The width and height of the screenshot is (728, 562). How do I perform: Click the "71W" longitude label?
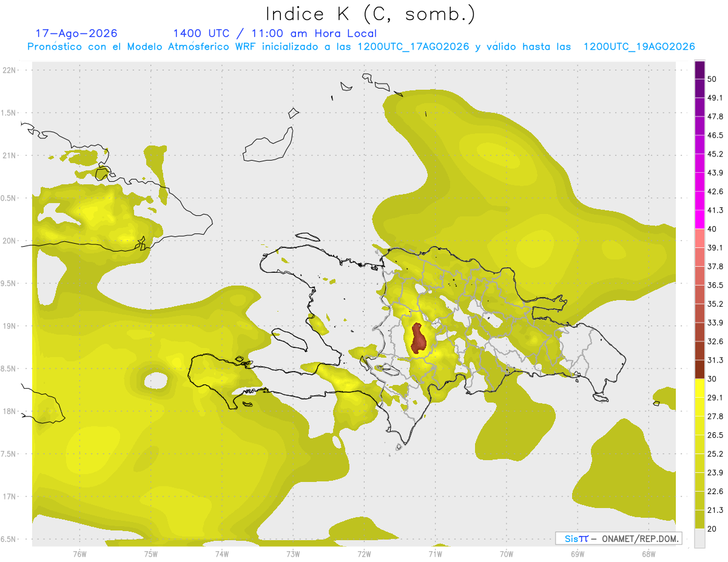[x=435, y=554]
